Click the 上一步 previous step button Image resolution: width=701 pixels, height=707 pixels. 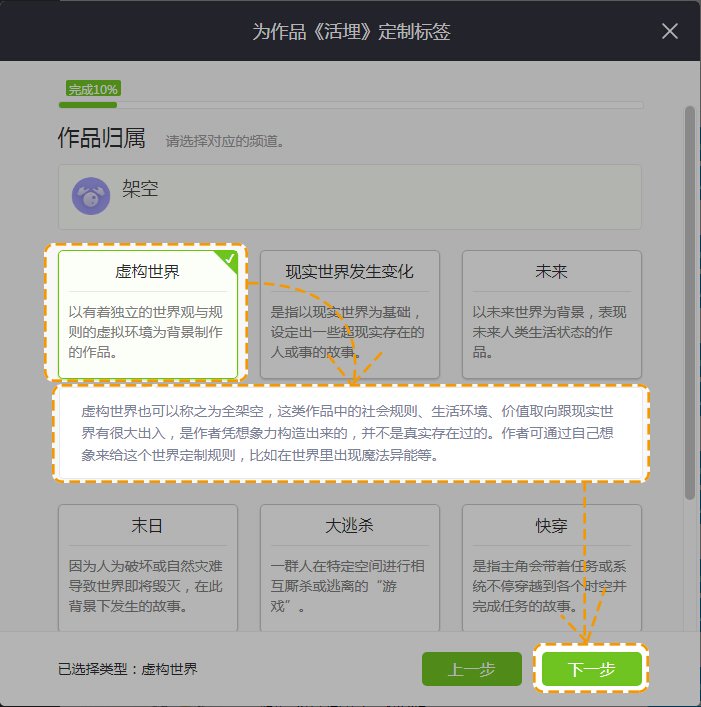point(472,669)
